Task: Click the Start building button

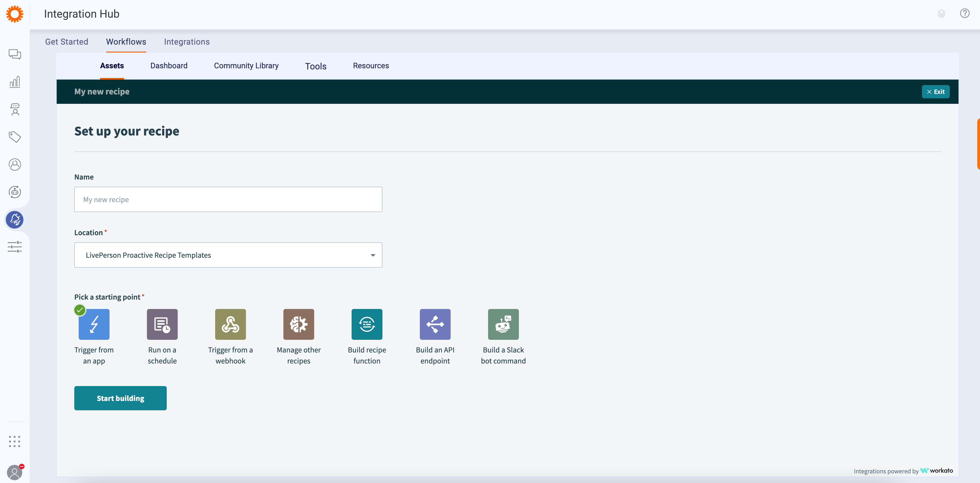Action: pos(120,398)
